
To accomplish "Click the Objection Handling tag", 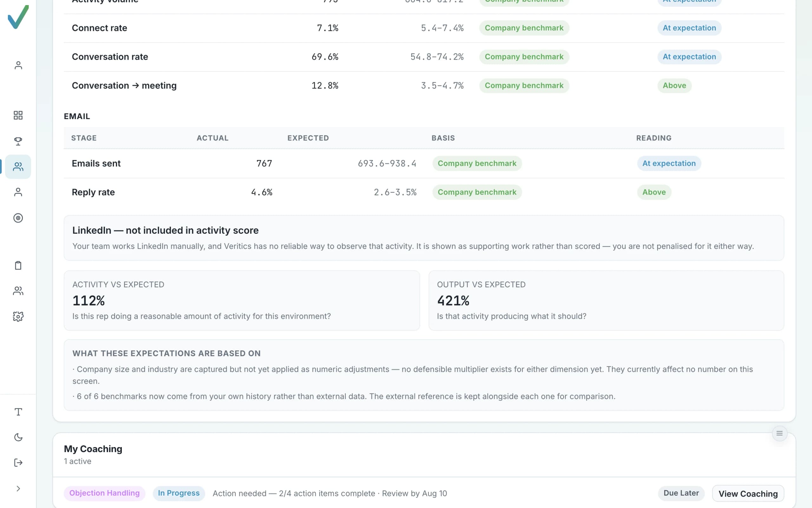I will [104, 493].
